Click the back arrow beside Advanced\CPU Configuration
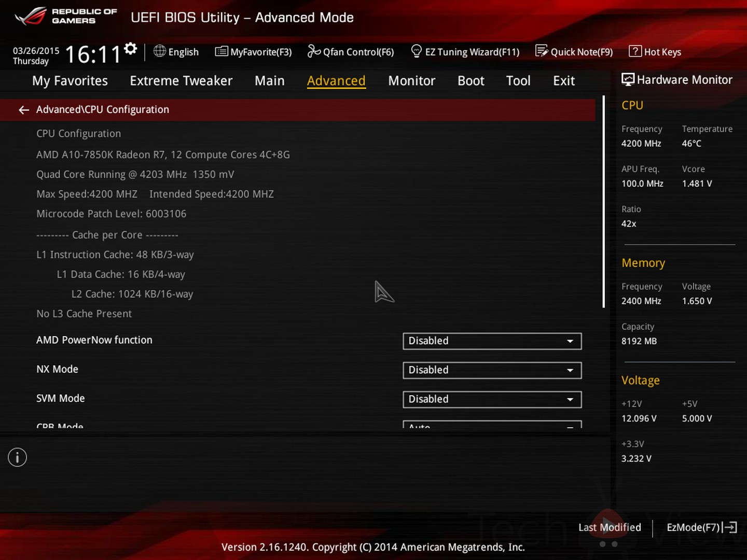 point(23,110)
